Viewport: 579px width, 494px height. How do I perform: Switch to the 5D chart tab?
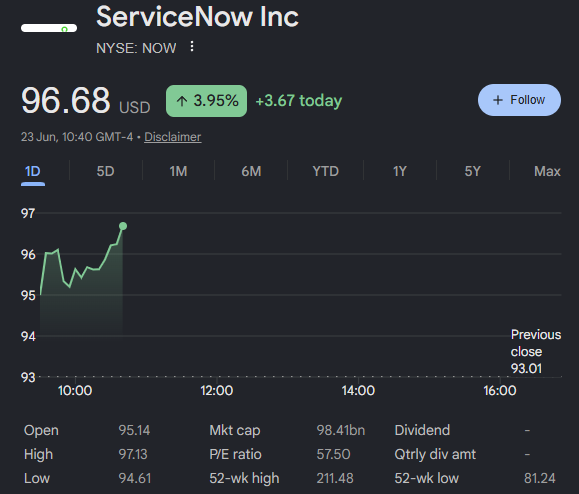click(x=106, y=171)
